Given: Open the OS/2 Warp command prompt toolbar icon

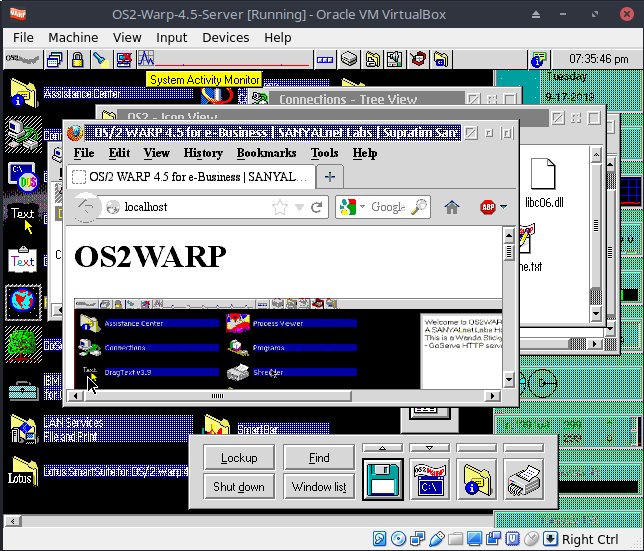Looking at the screenshot, I should [430, 480].
